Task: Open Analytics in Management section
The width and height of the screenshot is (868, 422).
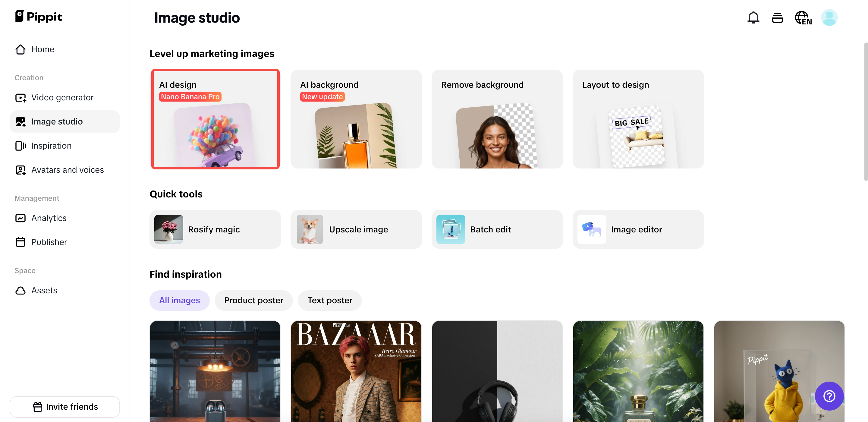Action: pyautogui.click(x=49, y=218)
